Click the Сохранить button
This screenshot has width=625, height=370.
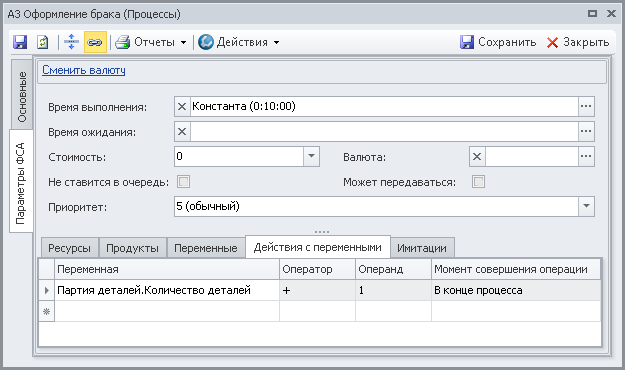click(498, 42)
